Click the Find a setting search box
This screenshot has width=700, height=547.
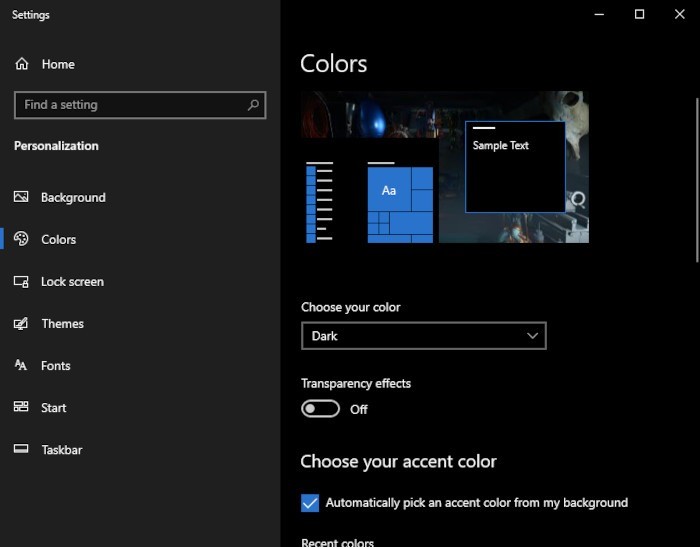click(x=130, y=105)
